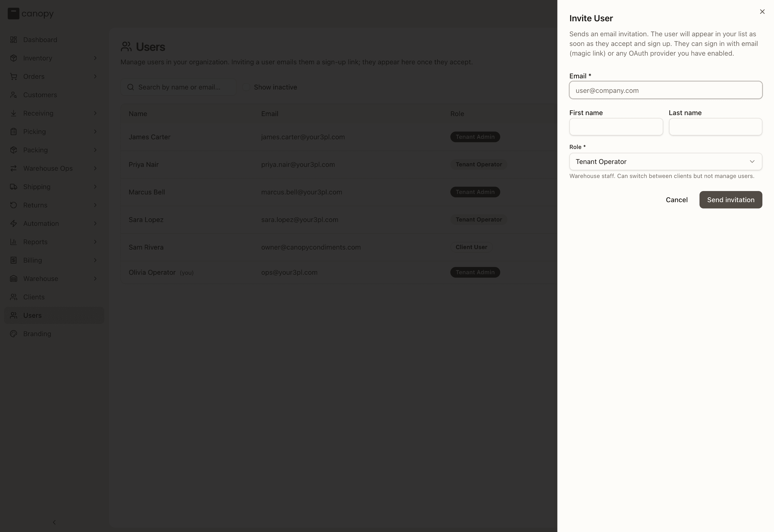Click the Billing receipt icon
Viewport: 774px width, 532px height.
pos(13,260)
